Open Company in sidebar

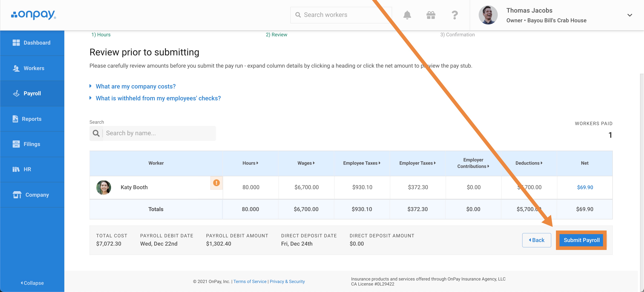point(32,195)
